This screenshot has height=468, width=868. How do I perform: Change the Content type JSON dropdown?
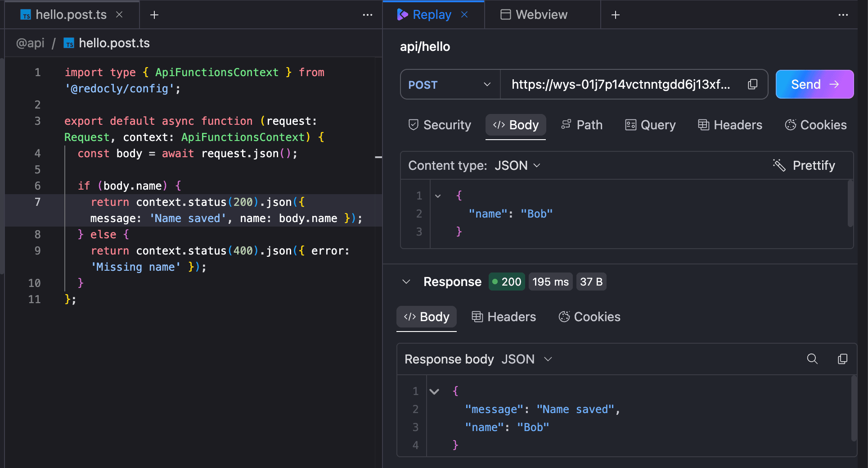pyautogui.click(x=517, y=166)
